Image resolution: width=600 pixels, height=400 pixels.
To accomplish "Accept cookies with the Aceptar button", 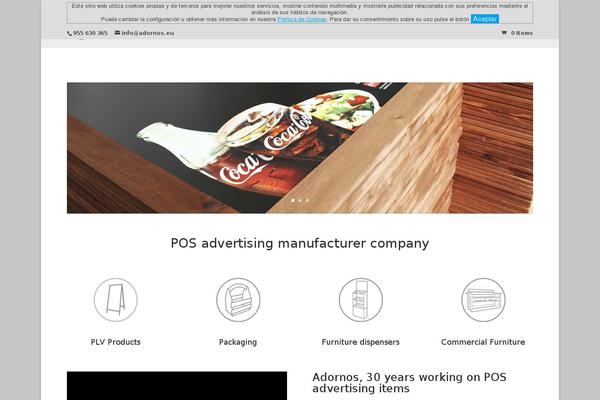I will [x=484, y=19].
